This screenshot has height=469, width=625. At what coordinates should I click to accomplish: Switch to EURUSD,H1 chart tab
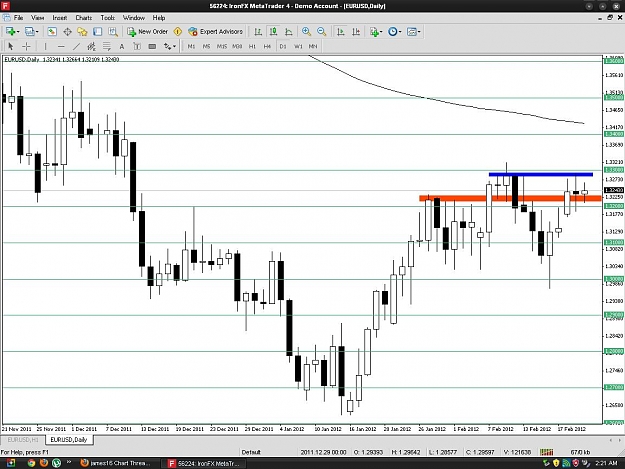click(x=23, y=440)
